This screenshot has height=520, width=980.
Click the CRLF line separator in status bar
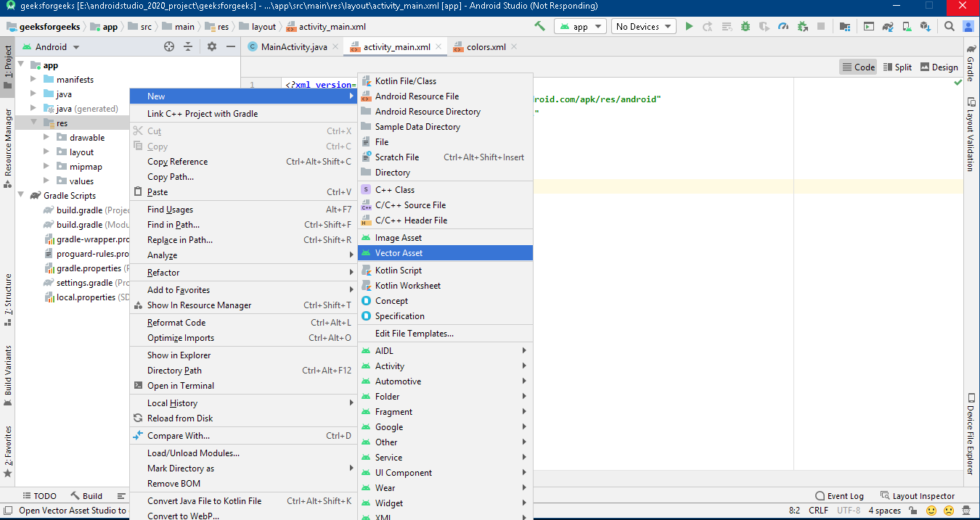pos(818,511)
